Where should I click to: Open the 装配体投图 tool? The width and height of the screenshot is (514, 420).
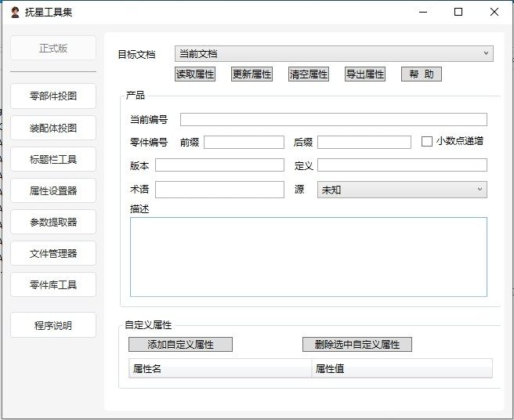(53, 128)
